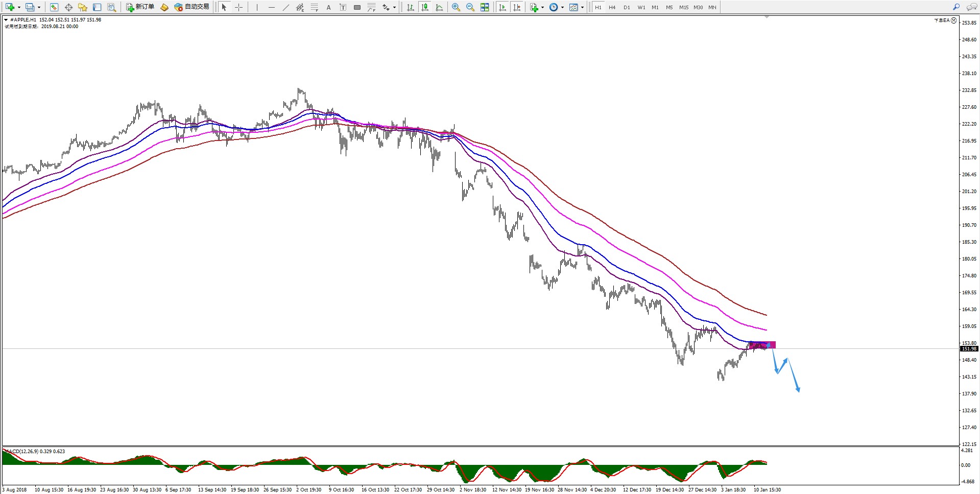This screenshot has width=980, height=494.
Task: Switch to the D1 timeframe
Action: [627, 7]
